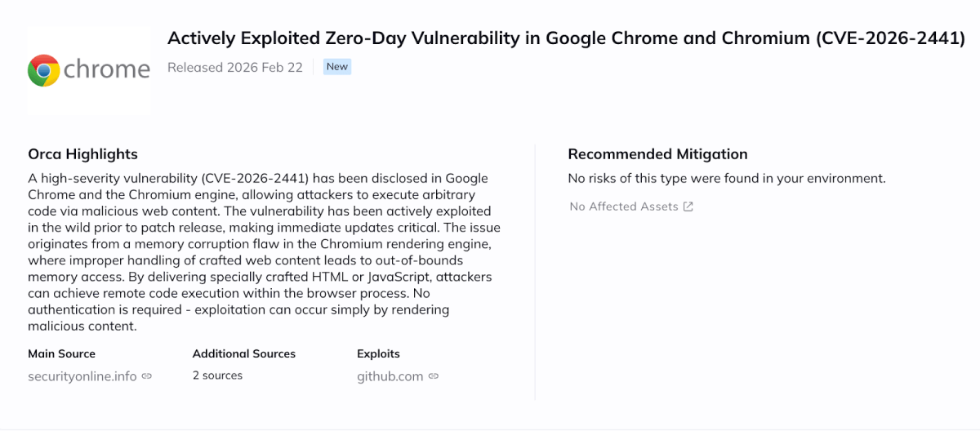The height and width of the screenshot is (431, 980).
Task: Click the chain icon beside github.com
Action: pos(434,376)
